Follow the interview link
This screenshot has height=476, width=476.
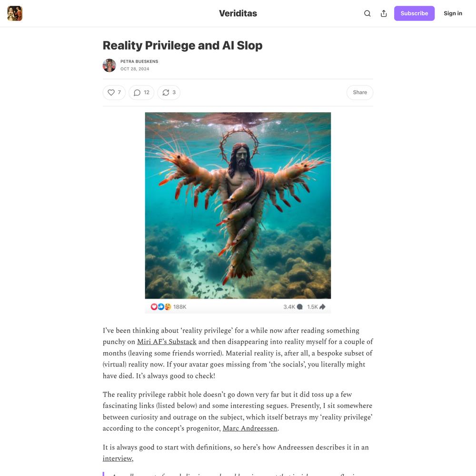pyautogui.click(x=117, y=458)
